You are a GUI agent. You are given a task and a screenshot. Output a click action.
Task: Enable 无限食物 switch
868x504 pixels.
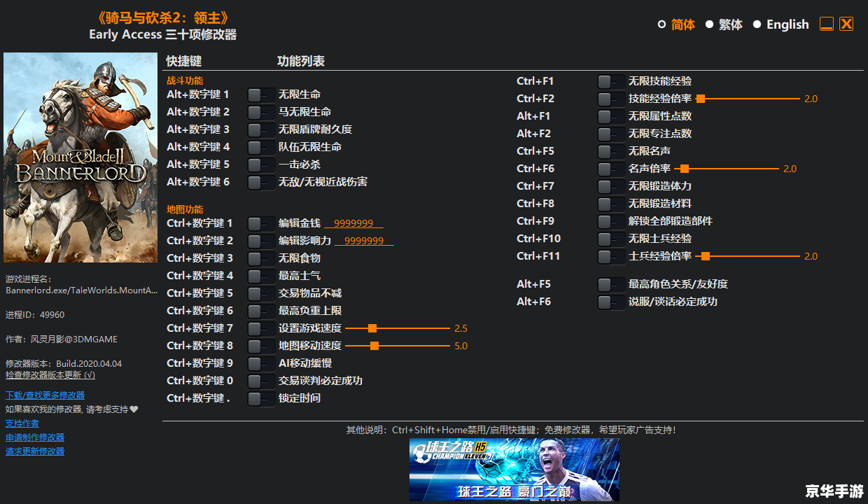point(261,258)
